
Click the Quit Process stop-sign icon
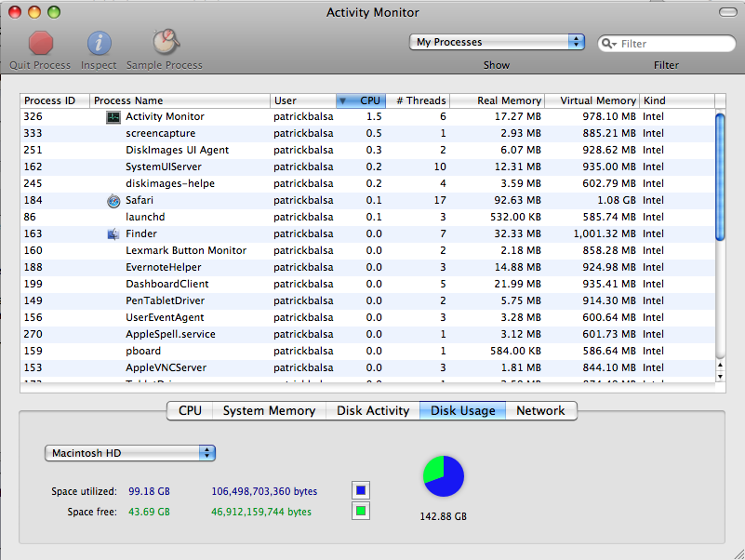click(40, 44)
